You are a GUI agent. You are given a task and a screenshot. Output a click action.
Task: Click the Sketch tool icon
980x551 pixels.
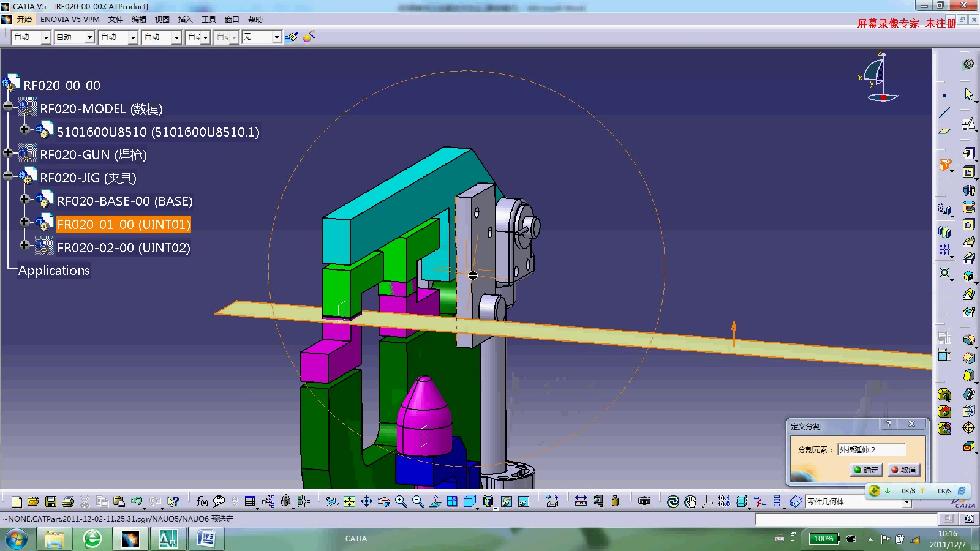click(968, 124)
